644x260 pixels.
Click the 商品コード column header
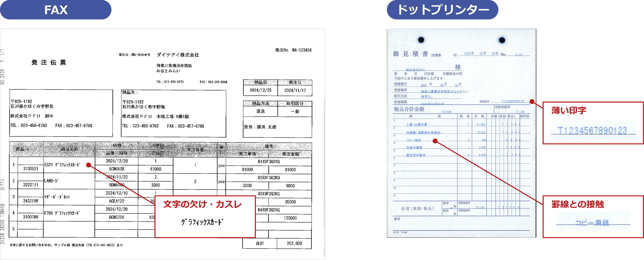coord(27,149)
